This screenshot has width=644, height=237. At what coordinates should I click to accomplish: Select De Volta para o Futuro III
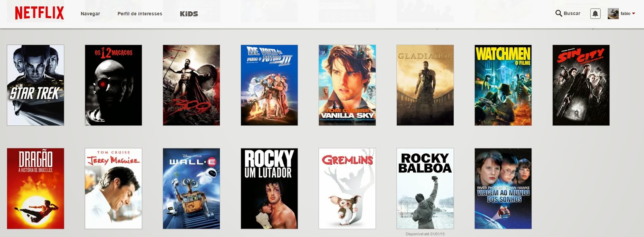[x=269, y=85]
